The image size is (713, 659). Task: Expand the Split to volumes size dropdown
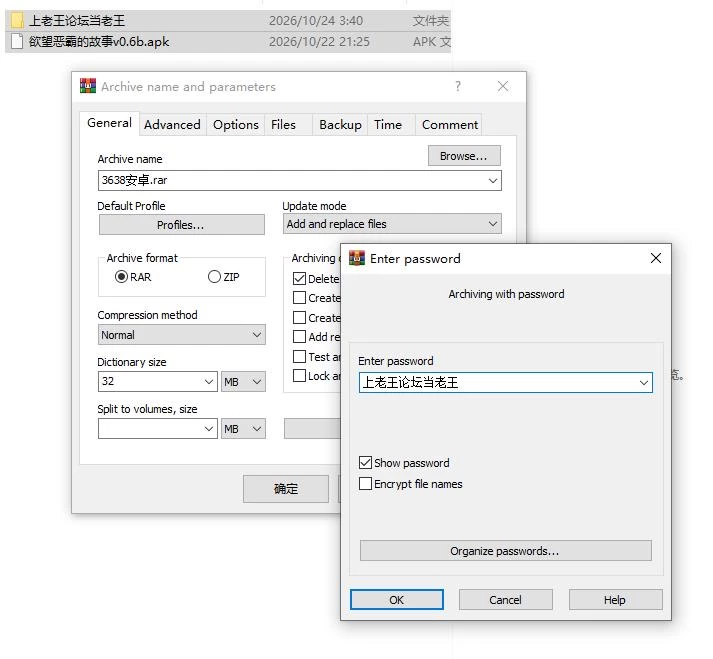tap(209, 428)
